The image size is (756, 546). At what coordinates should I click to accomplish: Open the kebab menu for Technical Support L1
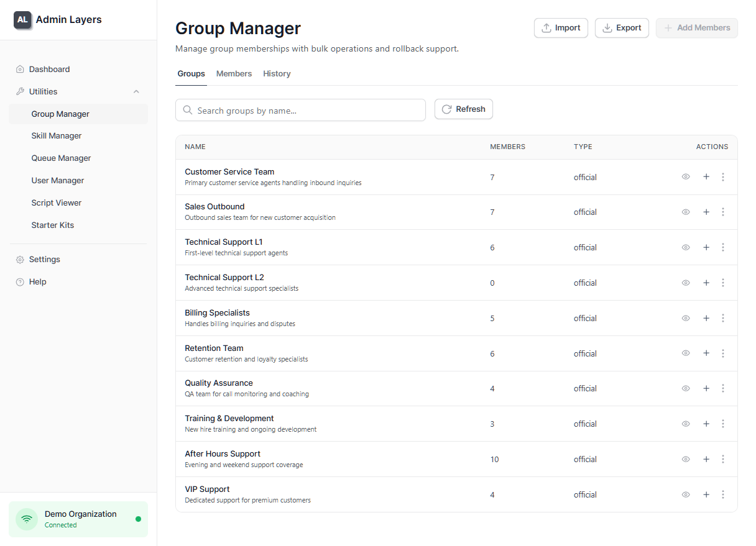[723, 247]
